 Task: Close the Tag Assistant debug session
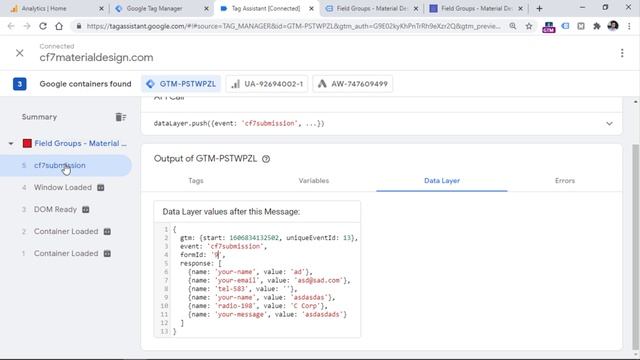click(x=20, y=53)
